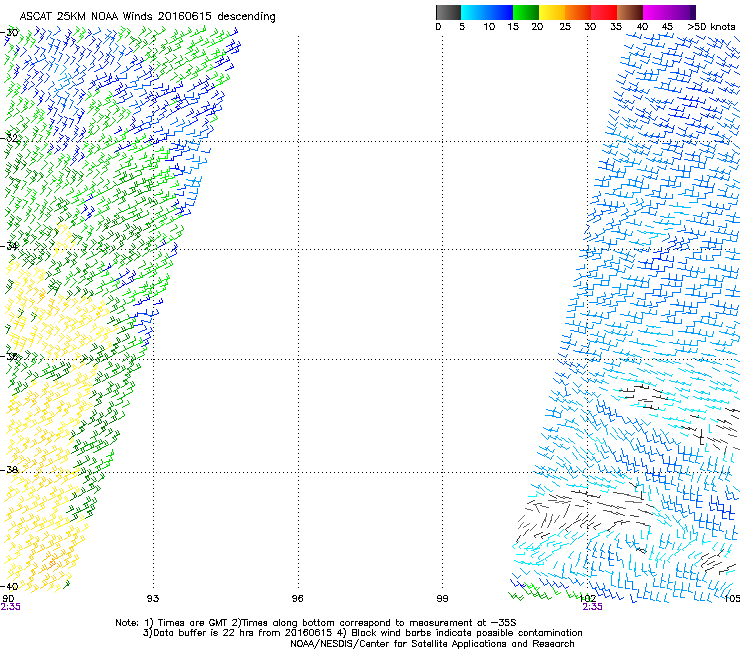Click the longitude label '102' on the bottom axis
740x650 pixels.
(x=587, y=599)
